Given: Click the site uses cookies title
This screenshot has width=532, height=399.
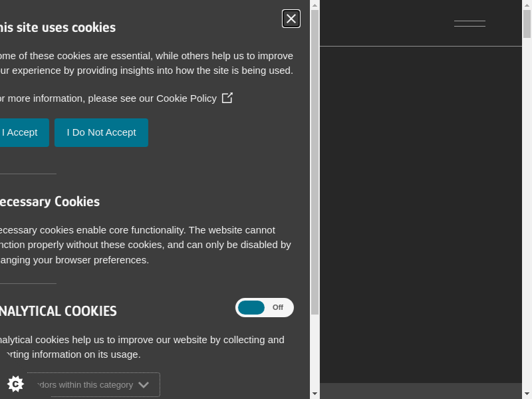Looking at the screenshot, I should click(58, 27).
